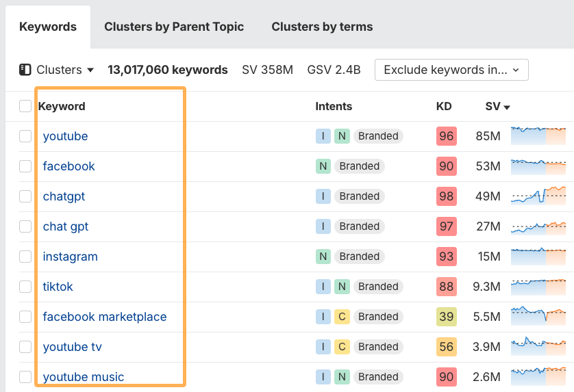
Task: Click the KD 39 badge for facebook marketplace
Action: 446,317
